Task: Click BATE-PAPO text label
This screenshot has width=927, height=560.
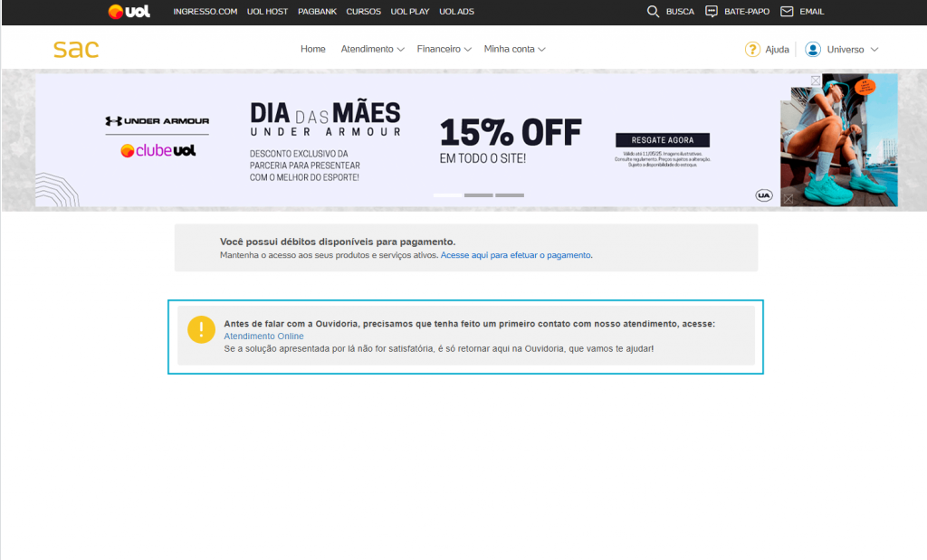Action: coord(747,11)
